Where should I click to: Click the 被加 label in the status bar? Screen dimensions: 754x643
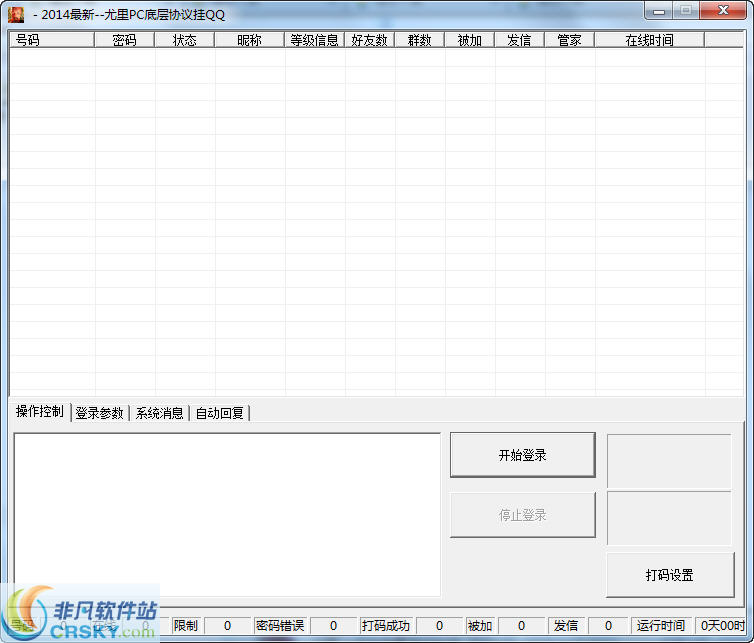[480, 626]
